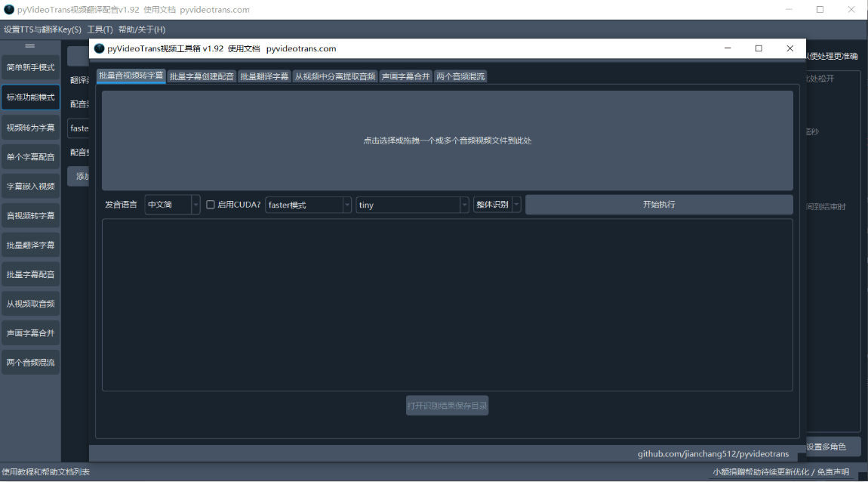Select the 两个音频混流 tab
The height and width of the screenshot is (482, 868).
pyautogui.click(x=460, y=76)
